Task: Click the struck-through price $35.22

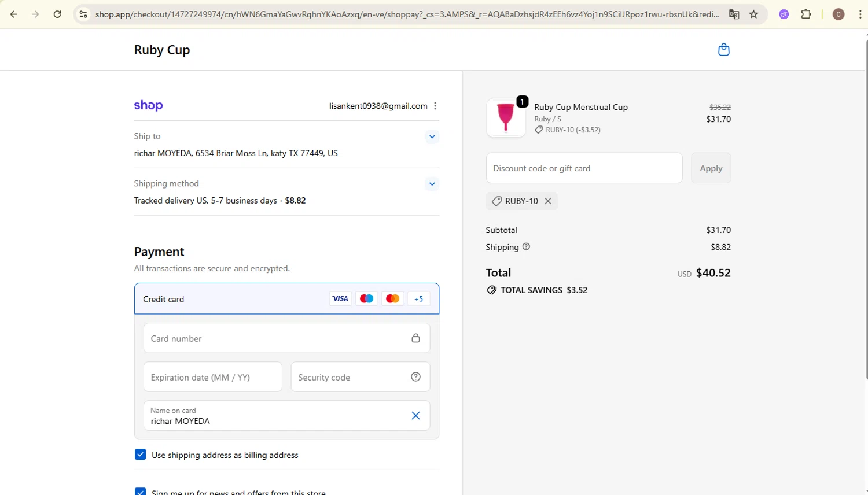Action: click(x=720, y=107)
